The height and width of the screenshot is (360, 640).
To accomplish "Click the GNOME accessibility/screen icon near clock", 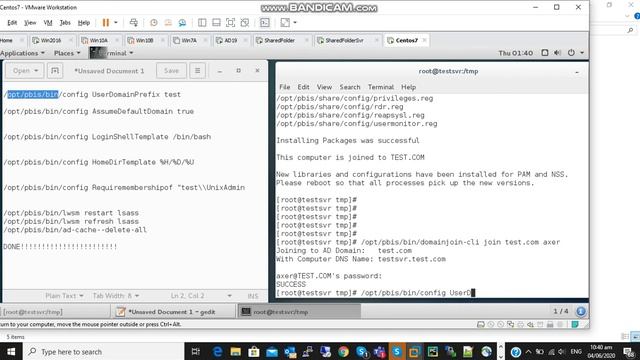I will click(544, 53).
